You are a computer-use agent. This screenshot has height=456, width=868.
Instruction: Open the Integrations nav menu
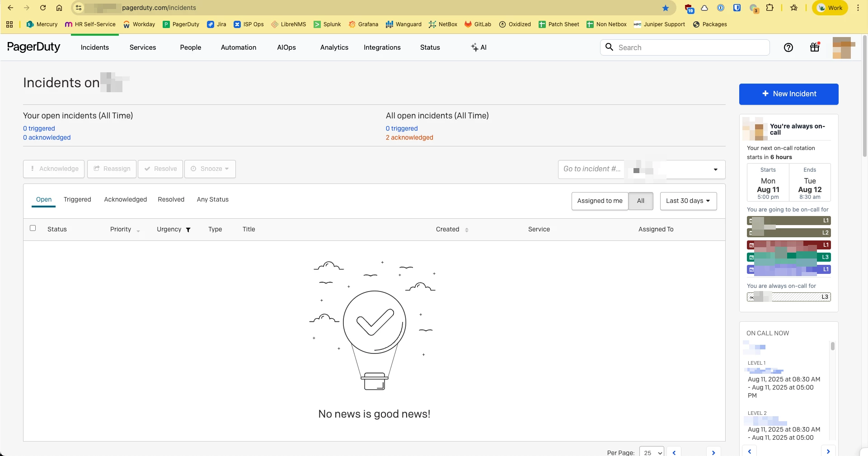click(x=382, y=47)
